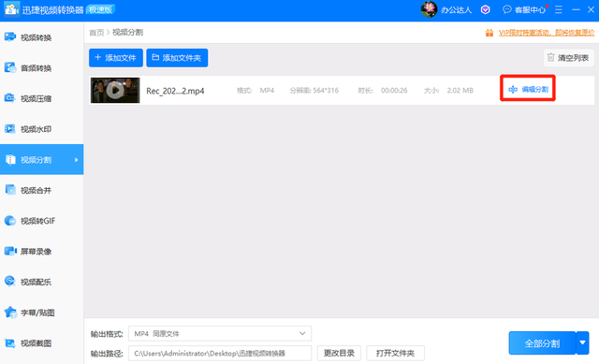Viewport: 599px width, 364px height.
Task: Click the 屏幕录像 sidebar icon
Action: click(10, 251)
